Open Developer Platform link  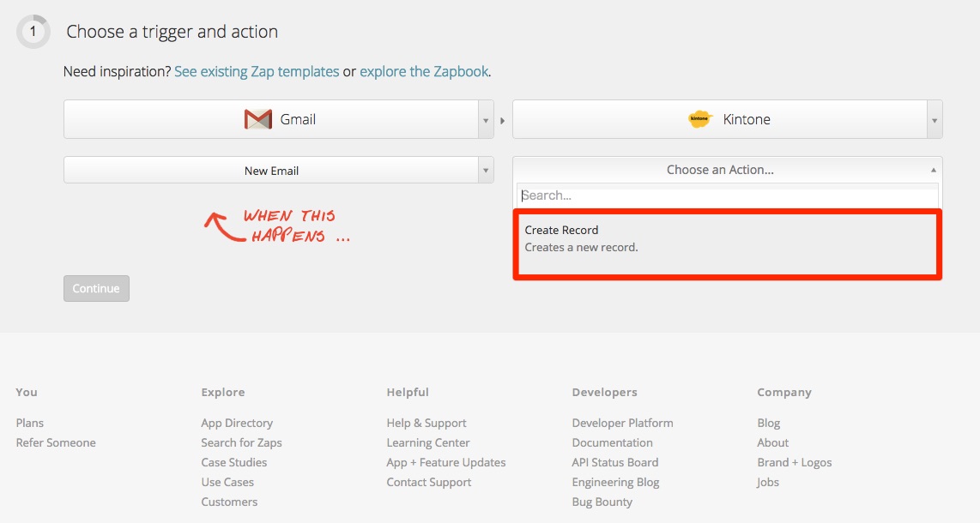pyautogui.click(x=622, y=423)
